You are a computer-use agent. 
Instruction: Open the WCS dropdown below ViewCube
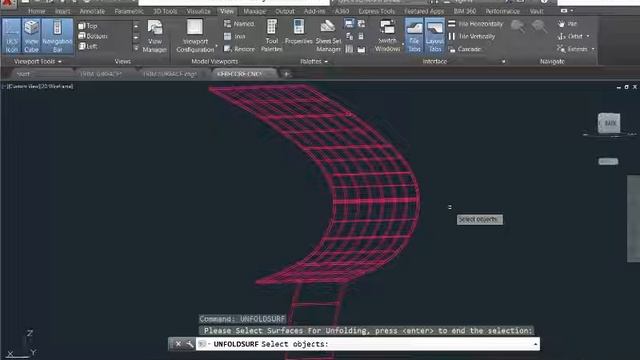pos(608,162)
